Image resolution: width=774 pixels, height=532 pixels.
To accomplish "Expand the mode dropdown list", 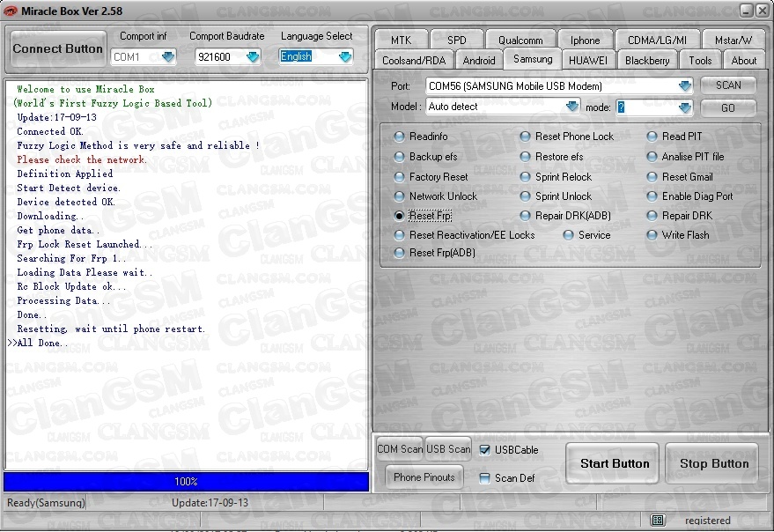I will point(685,107).
